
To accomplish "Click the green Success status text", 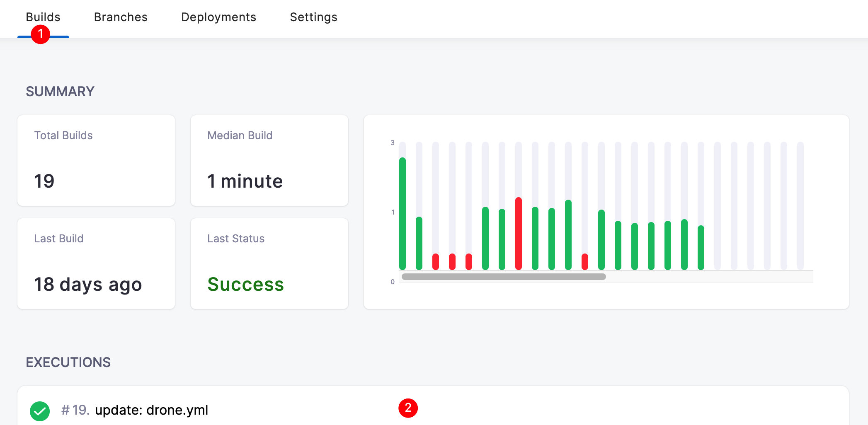I will [245, 284].
